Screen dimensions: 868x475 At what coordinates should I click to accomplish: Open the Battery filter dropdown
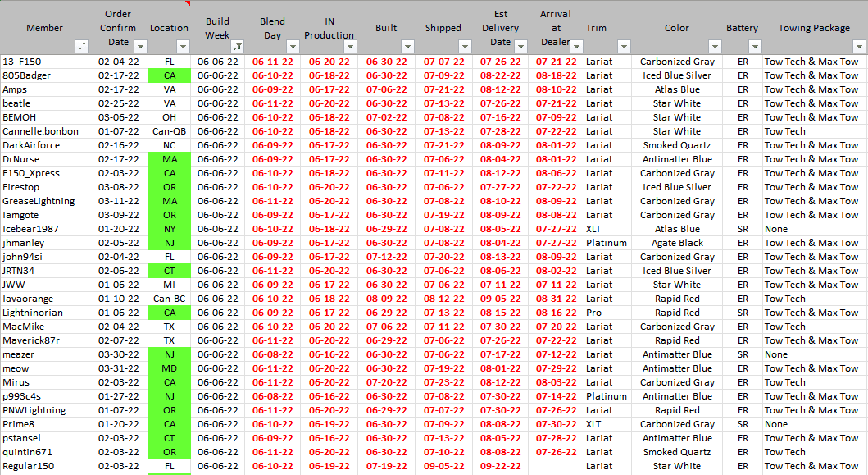755,47
